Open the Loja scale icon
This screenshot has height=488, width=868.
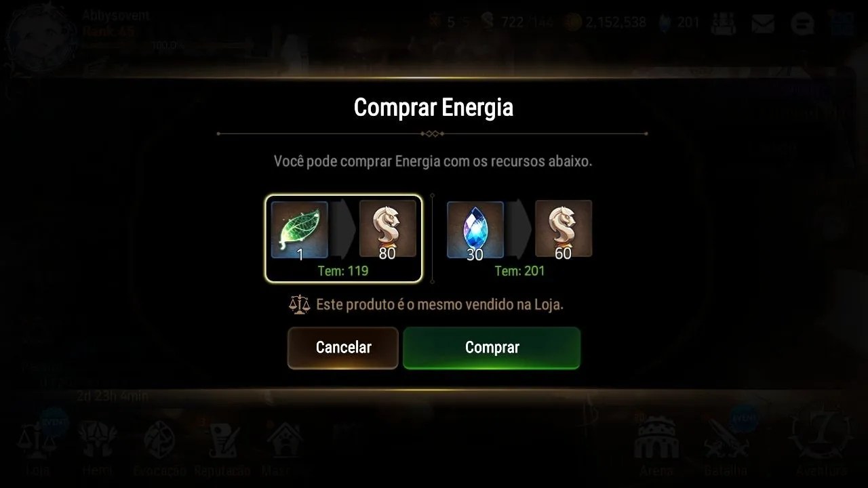click(x=38, y=444)
